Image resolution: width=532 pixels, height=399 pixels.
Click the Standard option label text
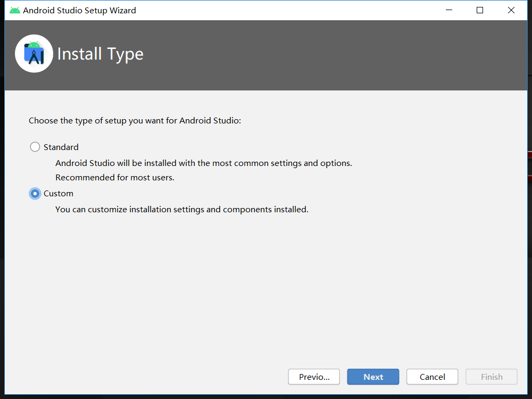[61, 147]
